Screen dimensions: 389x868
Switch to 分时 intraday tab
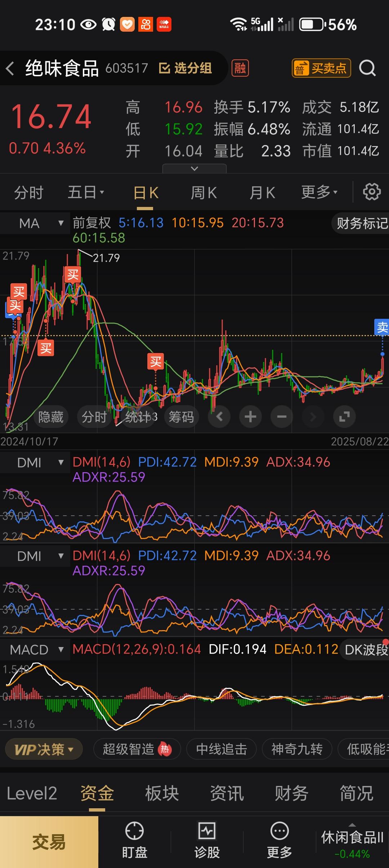29,193
